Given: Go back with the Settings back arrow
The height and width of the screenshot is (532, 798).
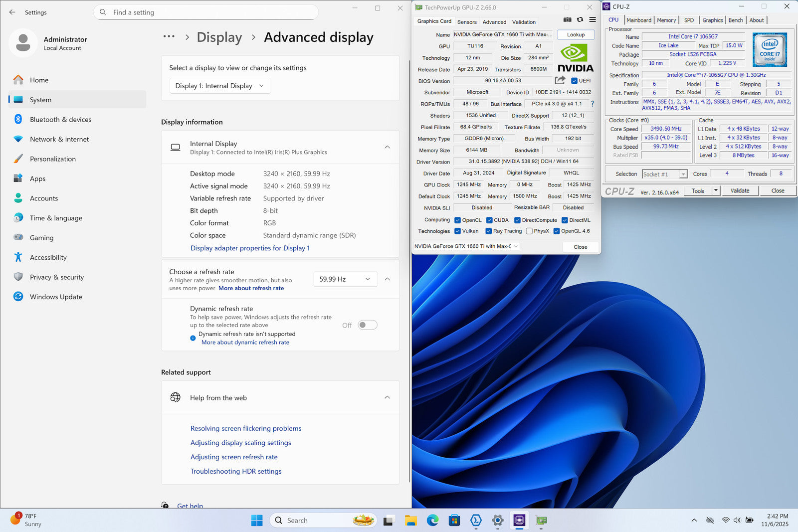Looking at the screenshot, I should [12, 12].
